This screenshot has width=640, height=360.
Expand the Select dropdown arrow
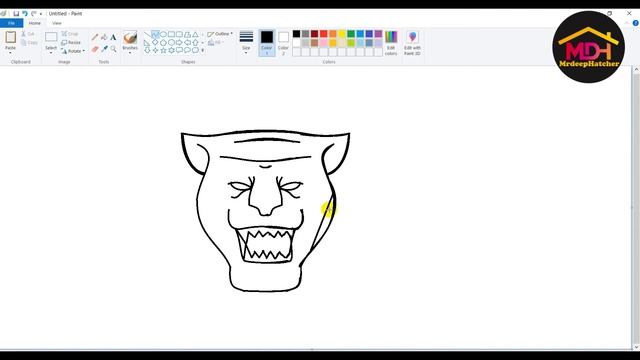pos(51,53)
